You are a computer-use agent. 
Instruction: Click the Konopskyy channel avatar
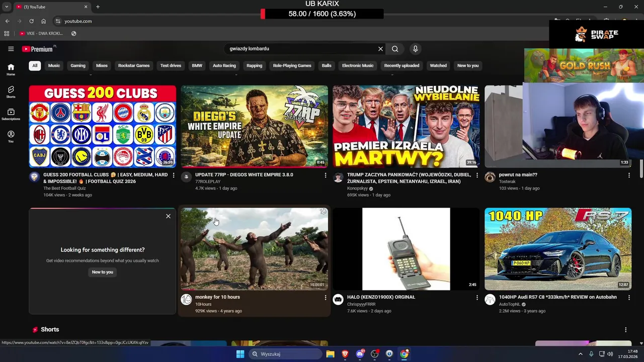click(338, 177)
